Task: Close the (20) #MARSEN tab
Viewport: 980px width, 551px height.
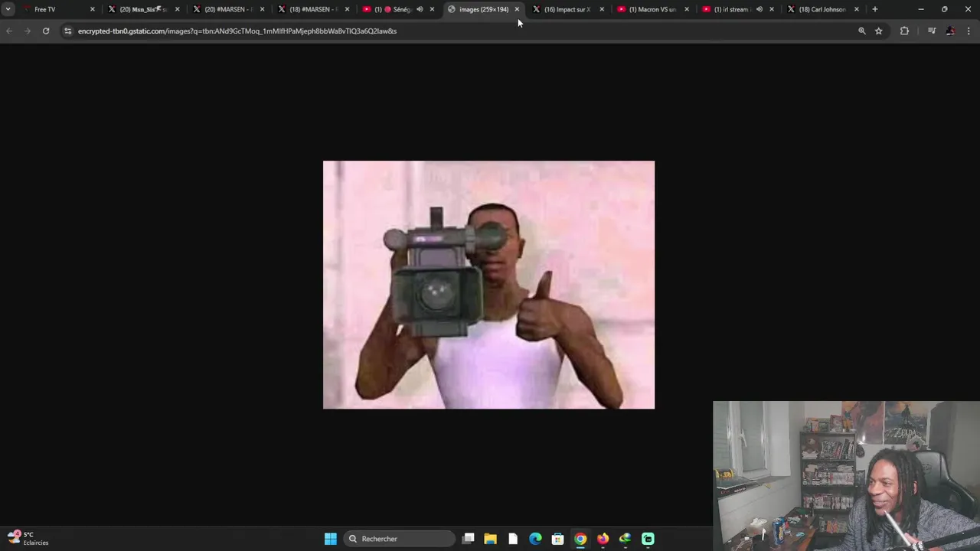Action: coord(262,9)
